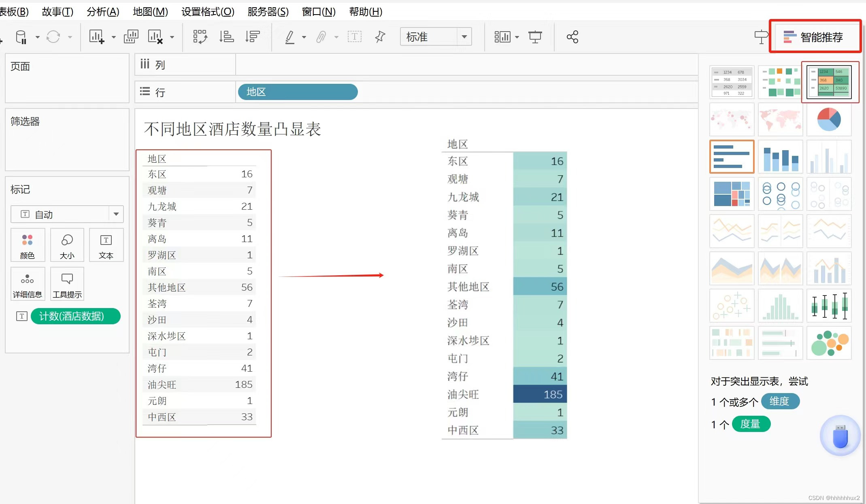Click the pin axis toolbar icon
This screenshot has width=866, height=504.
(x=380, y=37)
